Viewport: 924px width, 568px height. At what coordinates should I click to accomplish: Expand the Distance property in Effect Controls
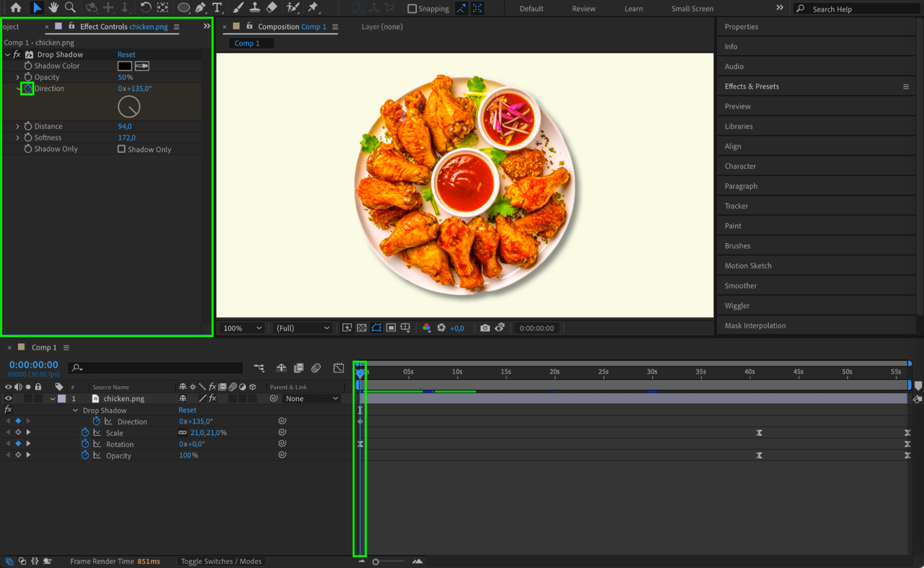pos(18,126)
